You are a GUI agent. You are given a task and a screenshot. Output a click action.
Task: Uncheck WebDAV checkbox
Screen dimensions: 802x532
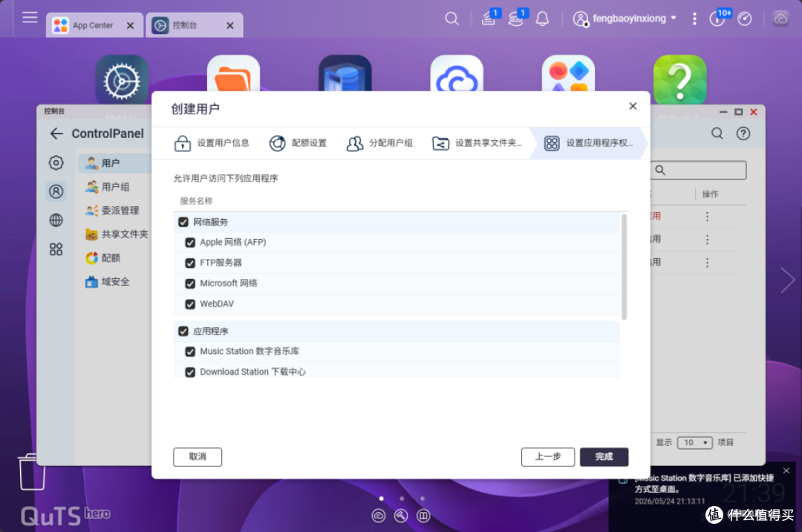(190, 304)
